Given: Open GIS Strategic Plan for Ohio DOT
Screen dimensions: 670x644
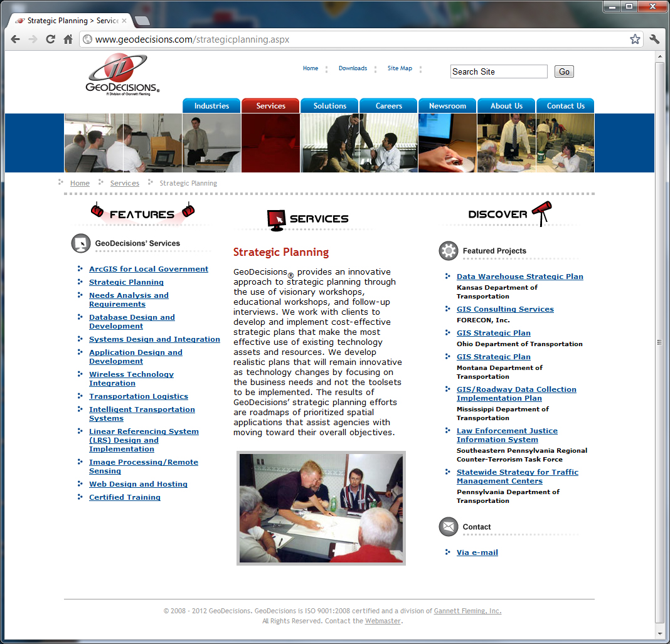Looking at the screenshot, I should 494,333.
